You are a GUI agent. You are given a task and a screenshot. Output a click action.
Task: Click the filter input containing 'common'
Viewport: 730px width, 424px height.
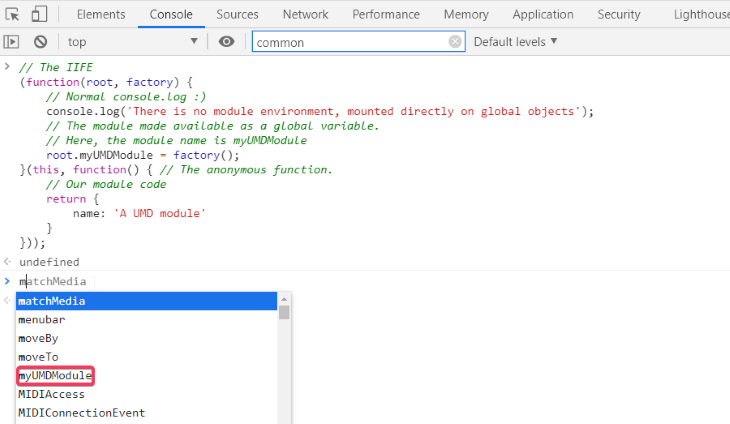pos(350,42)
